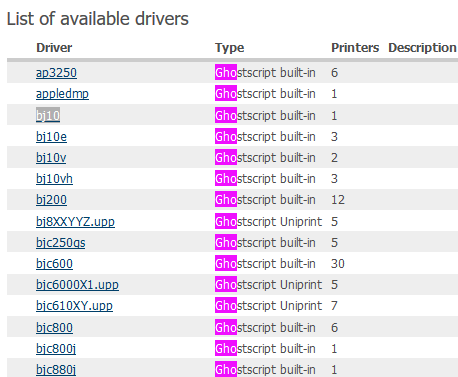Open the bjc800 driver link

(54, 328)
